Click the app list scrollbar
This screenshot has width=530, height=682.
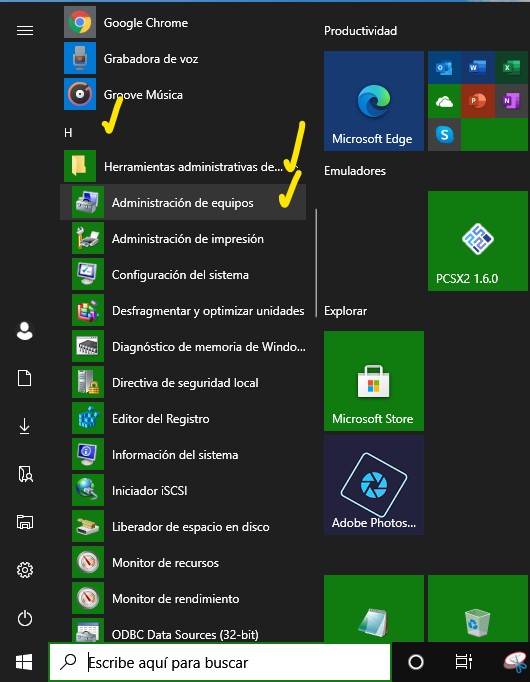click(x=316, y=263)
